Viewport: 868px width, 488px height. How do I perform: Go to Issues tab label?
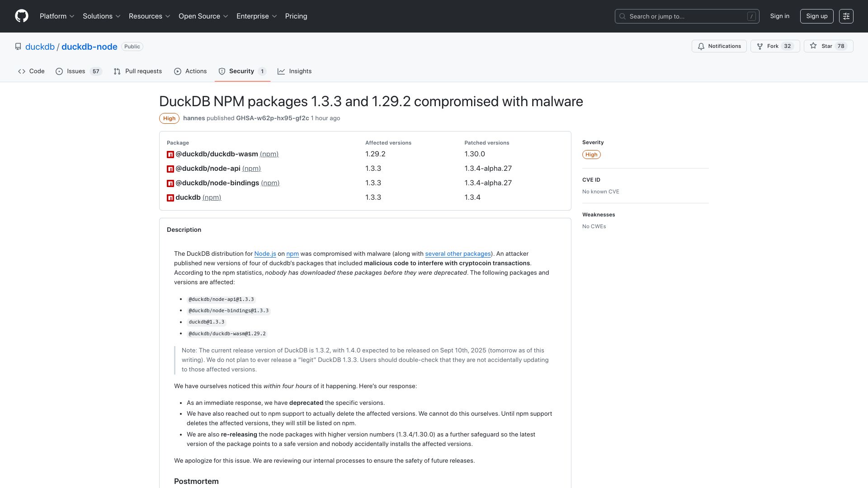76,71
